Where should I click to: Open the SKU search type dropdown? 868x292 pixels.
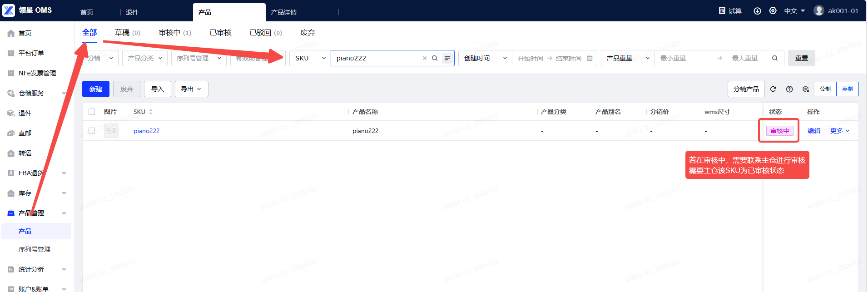310,58
